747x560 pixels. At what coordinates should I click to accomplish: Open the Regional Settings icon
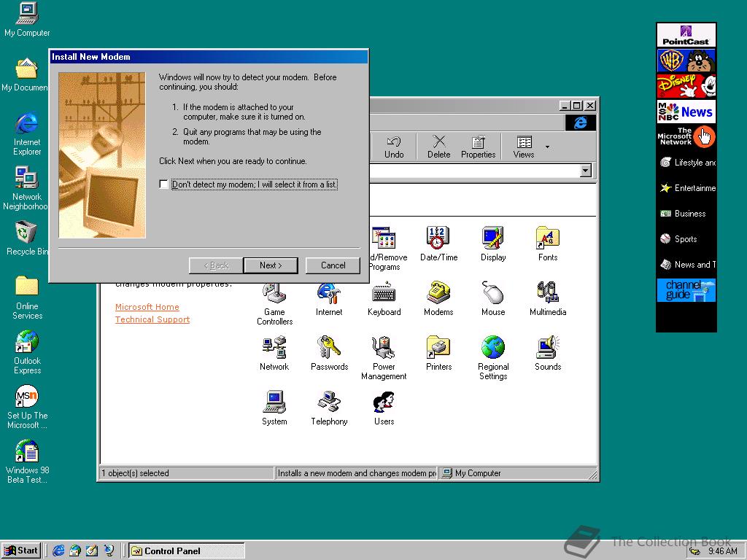click(493, 358)
